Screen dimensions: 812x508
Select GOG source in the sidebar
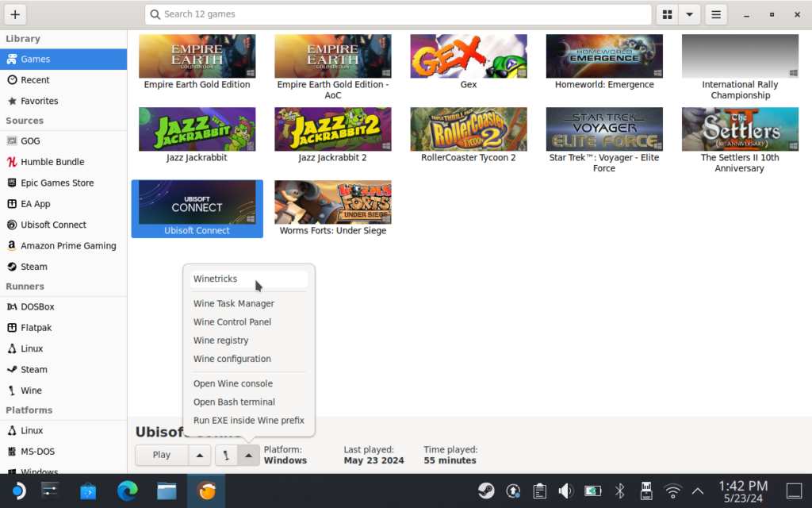[x=63, y=141]
